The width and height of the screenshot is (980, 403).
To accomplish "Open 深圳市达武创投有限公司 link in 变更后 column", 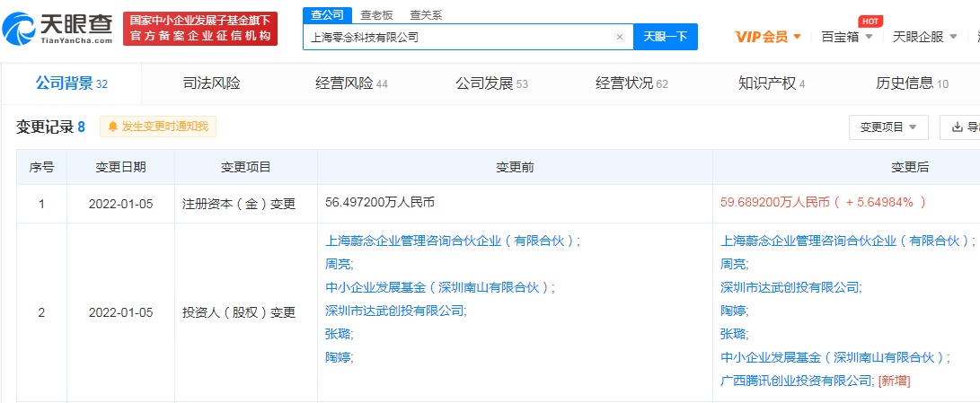I will 790,287.
